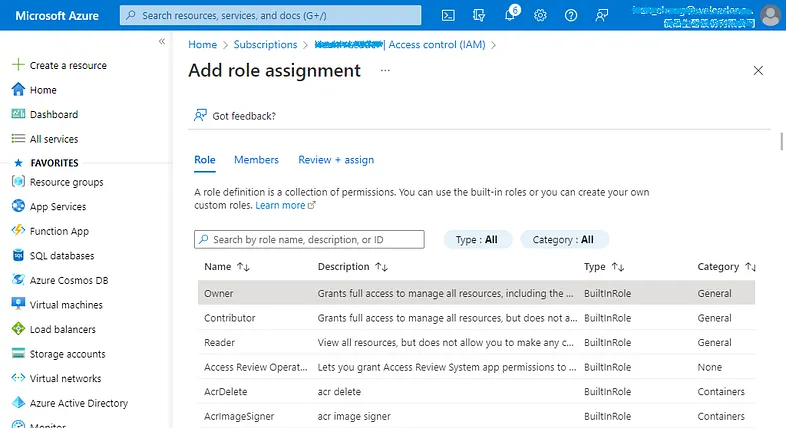This screenshot has width=786, height=428.
Task: Click Access control (IAM) breadcrumb
Action: click(437, 45)
